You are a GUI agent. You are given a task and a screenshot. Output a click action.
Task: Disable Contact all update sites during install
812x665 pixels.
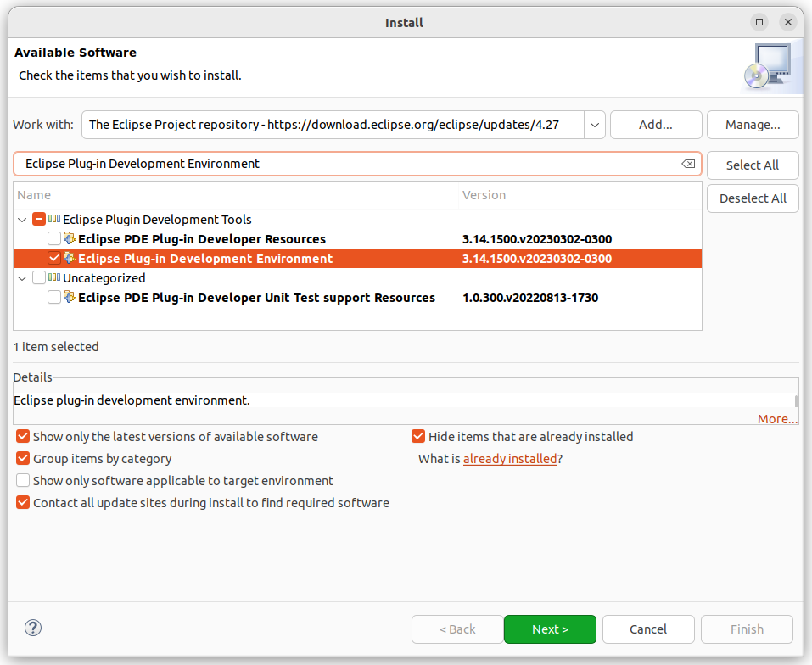click(x=23, y=502)
